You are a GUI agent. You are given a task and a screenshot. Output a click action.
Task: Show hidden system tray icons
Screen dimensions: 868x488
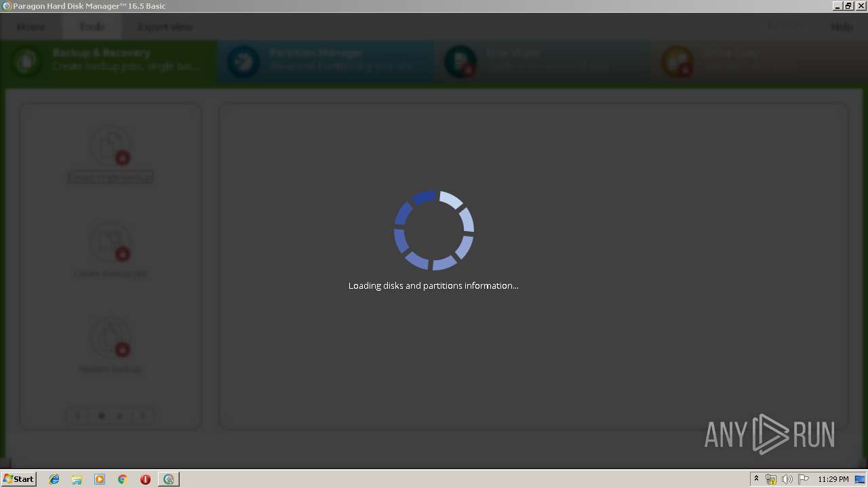[756, 479]
